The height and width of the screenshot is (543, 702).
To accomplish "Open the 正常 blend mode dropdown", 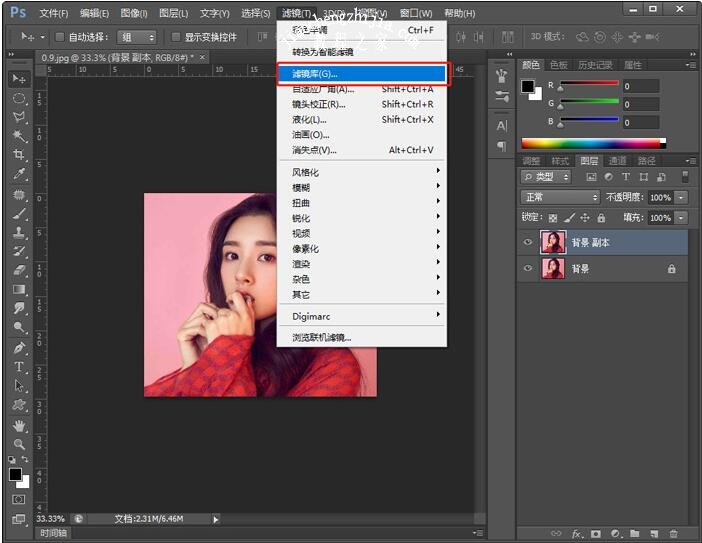I will click(560, 198).
